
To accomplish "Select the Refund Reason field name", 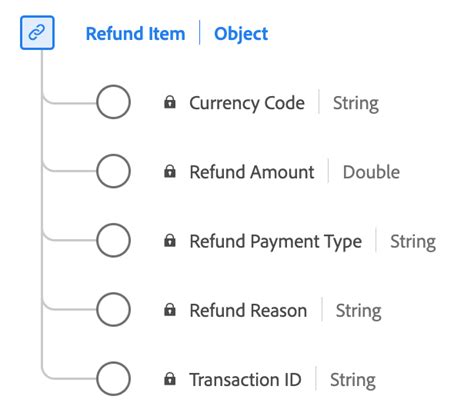I will coord(248,310).
